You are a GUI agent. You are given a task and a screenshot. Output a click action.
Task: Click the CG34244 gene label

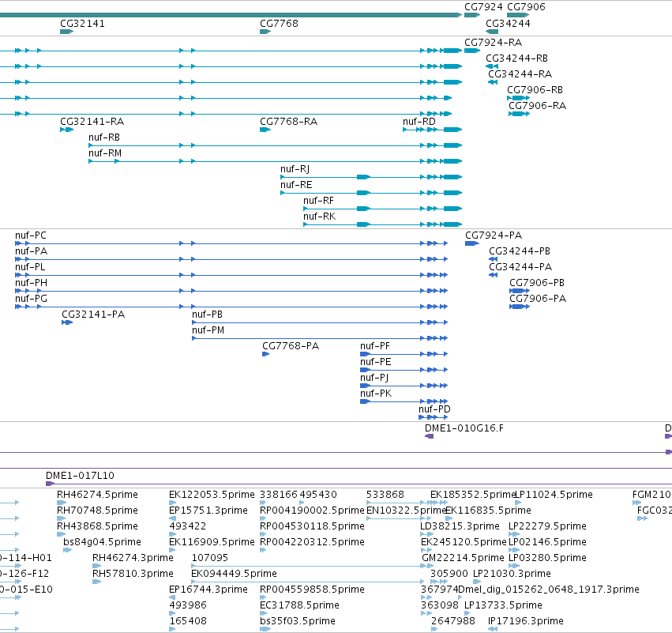click(508, 23)
